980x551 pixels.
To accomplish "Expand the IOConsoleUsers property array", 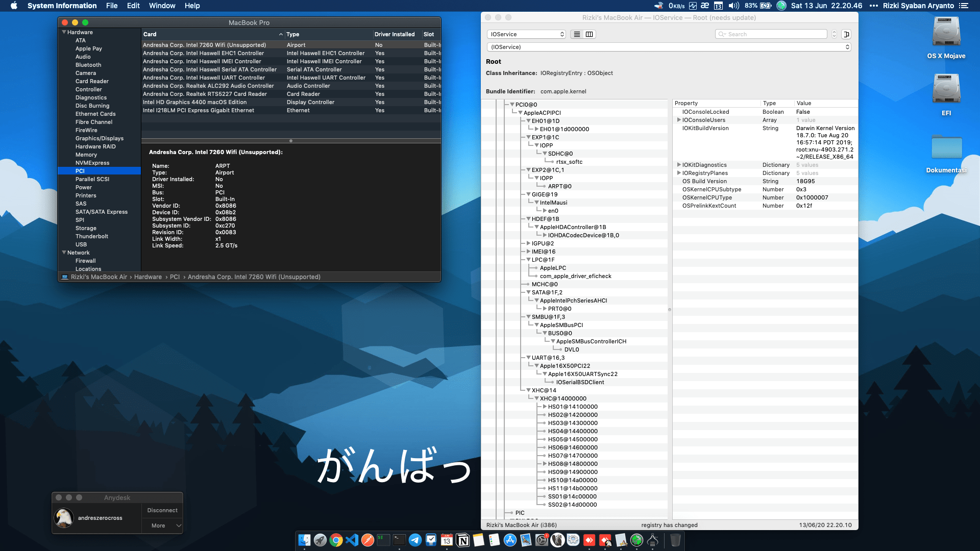I will pos(679,120).
